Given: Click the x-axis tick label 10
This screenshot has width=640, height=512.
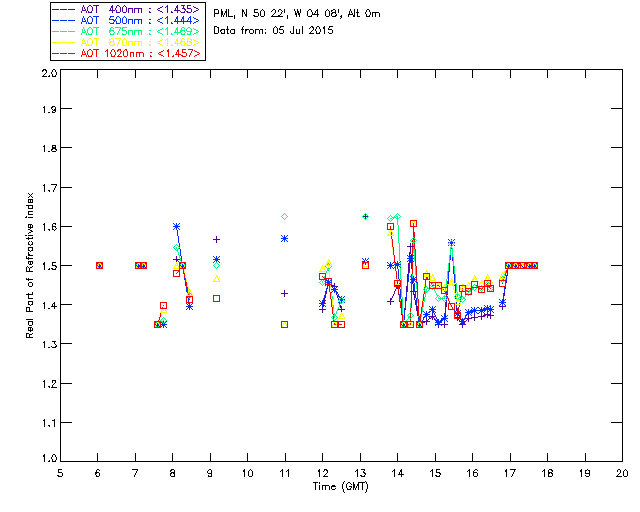Looking at the screenshot, I should (x=247, y=474).
